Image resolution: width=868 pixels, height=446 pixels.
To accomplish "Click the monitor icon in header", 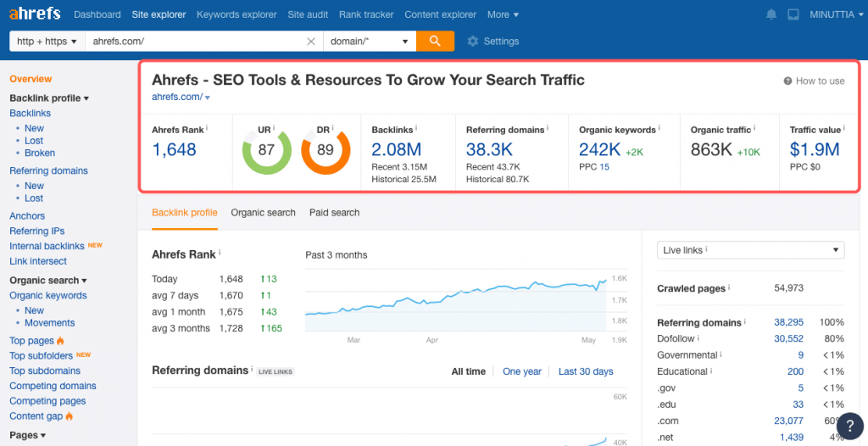I will [x=793, y=14].
